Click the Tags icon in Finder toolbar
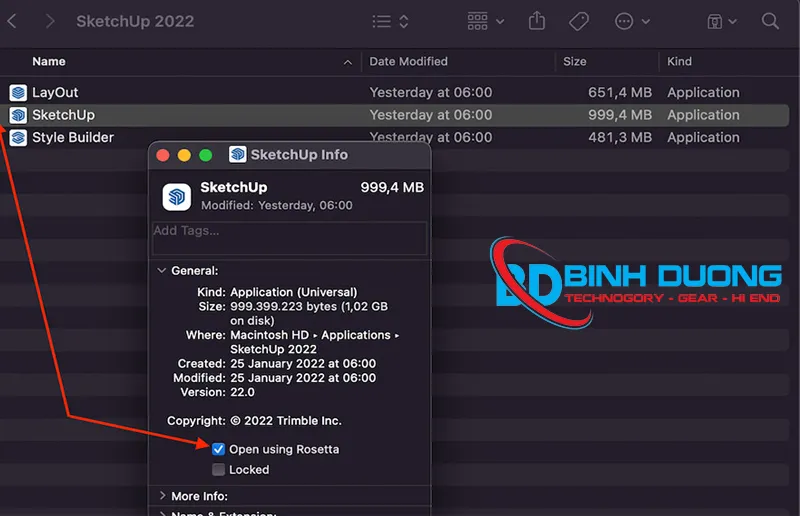The height and width of the screenshot is (516, 800). 579,21
